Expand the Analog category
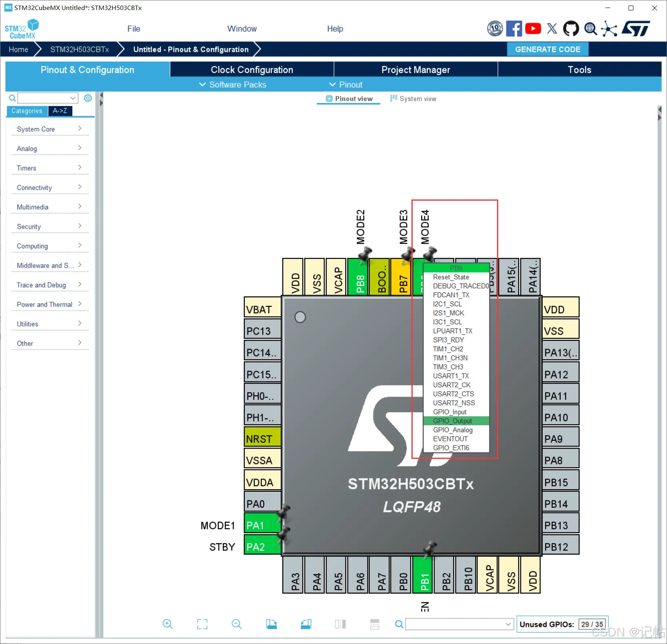 pyautogui.click(x=50, y=149)
